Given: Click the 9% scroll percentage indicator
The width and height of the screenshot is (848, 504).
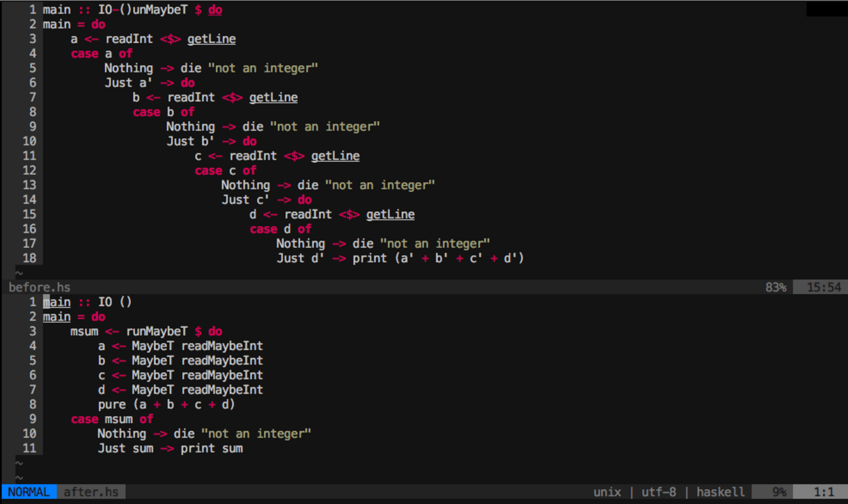Looking at the screenshot, I should [779, 492].
